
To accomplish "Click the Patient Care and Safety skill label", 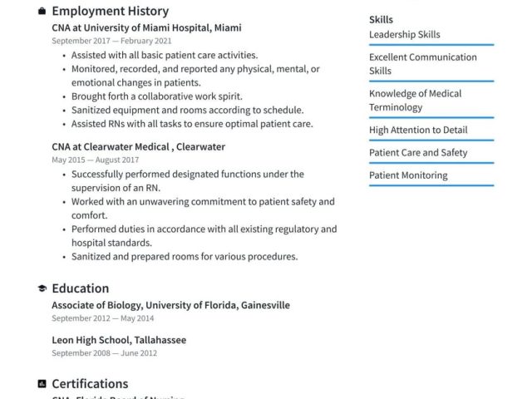I will (x=418, y=153).
